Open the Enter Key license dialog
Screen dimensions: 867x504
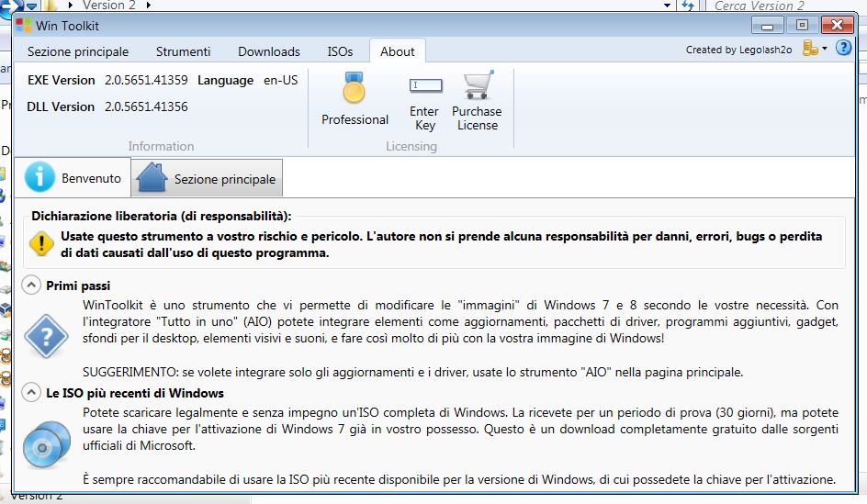[x=424, y=86]
